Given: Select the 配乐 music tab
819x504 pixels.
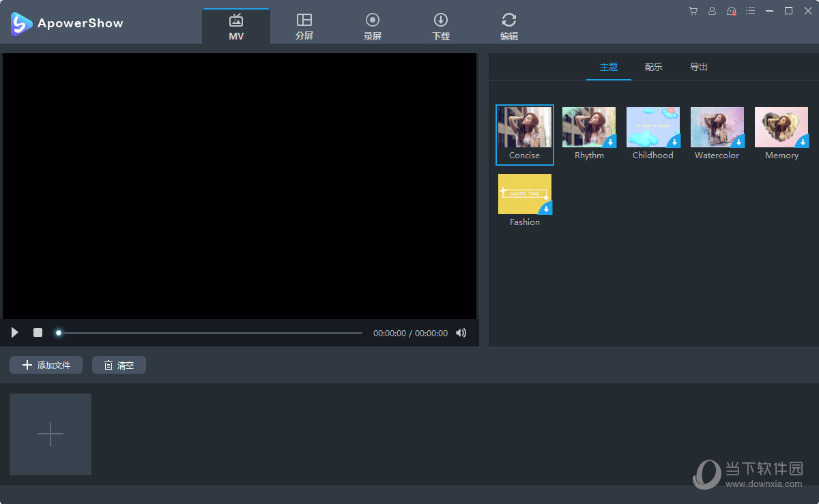Looking at the screenshot, I should (654, 67).
